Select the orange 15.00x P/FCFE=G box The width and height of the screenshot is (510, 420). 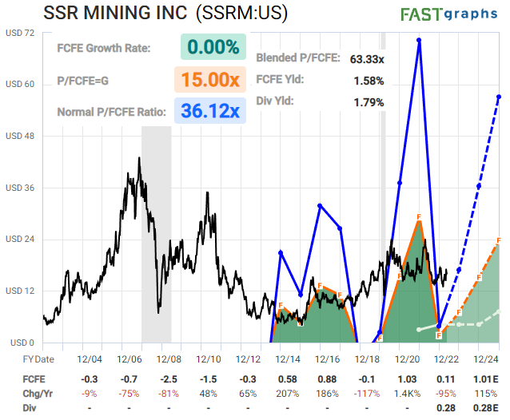click(210, 80)
